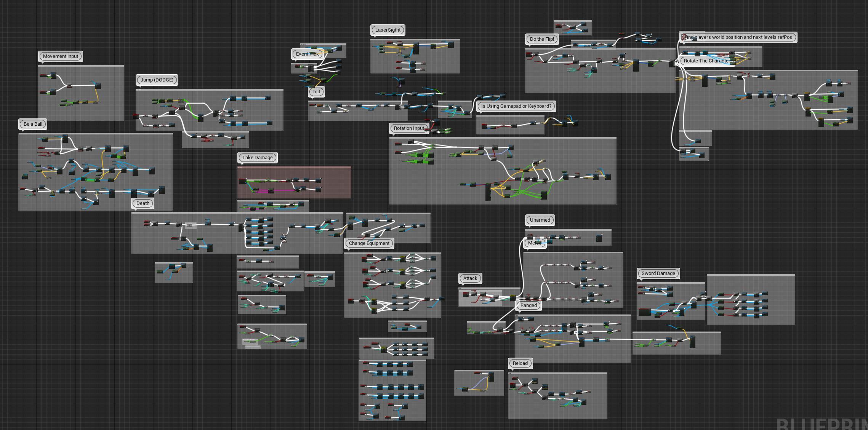Select the Attack comment label
Viewport: 868px width, 430px height.
[470, 278]
